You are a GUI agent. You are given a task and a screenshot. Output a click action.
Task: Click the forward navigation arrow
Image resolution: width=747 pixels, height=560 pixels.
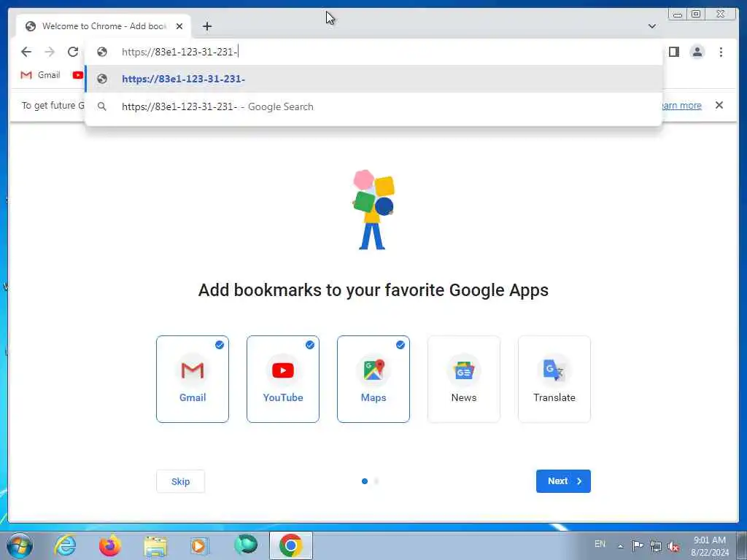[x=50, y=52]
